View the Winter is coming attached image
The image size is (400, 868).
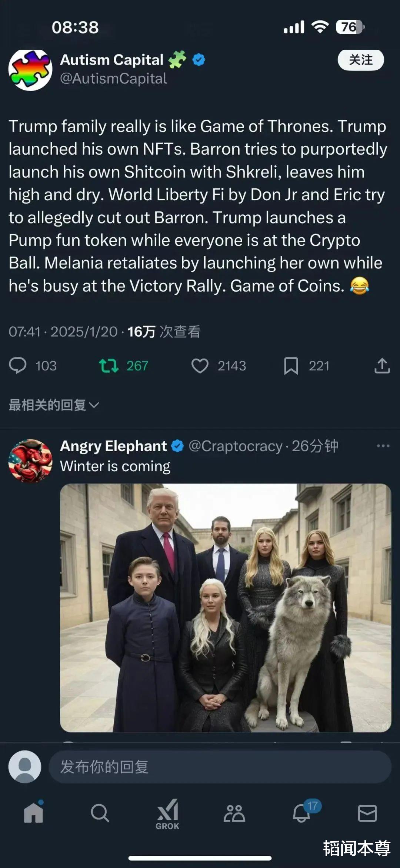pos(226,608)
